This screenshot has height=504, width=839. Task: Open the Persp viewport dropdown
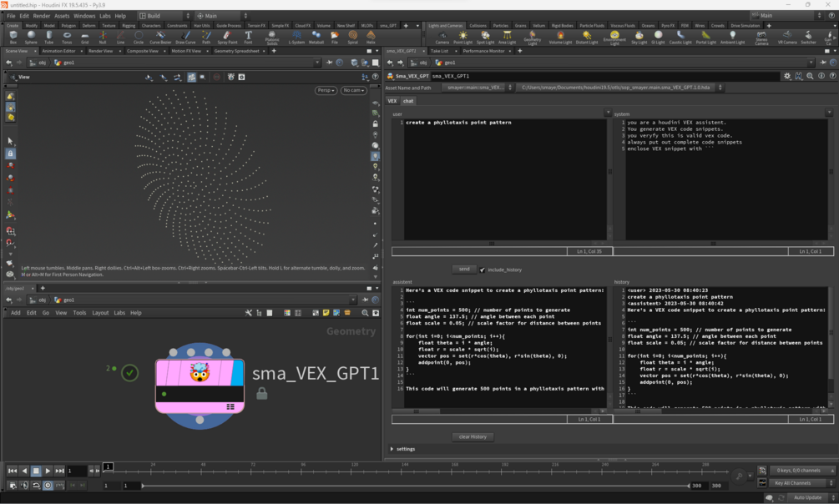pos(326,90)
